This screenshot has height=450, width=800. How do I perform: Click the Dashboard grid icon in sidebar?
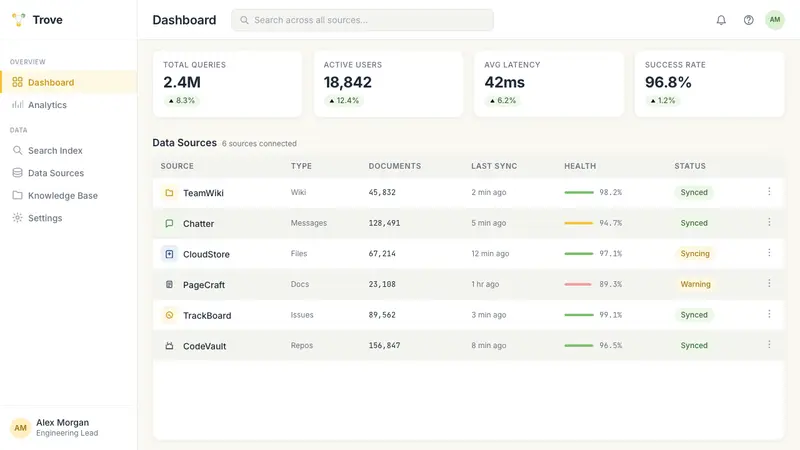pyautogui.click(x=17, y=82)
